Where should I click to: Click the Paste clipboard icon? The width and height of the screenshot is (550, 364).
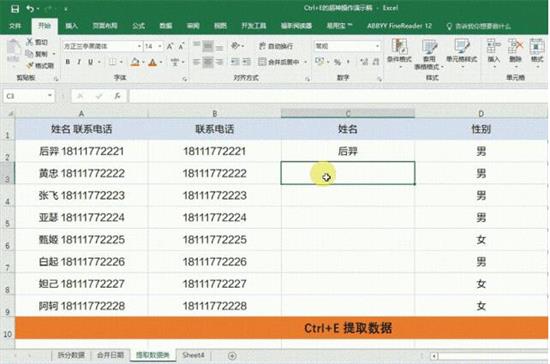tap(13, 48)
